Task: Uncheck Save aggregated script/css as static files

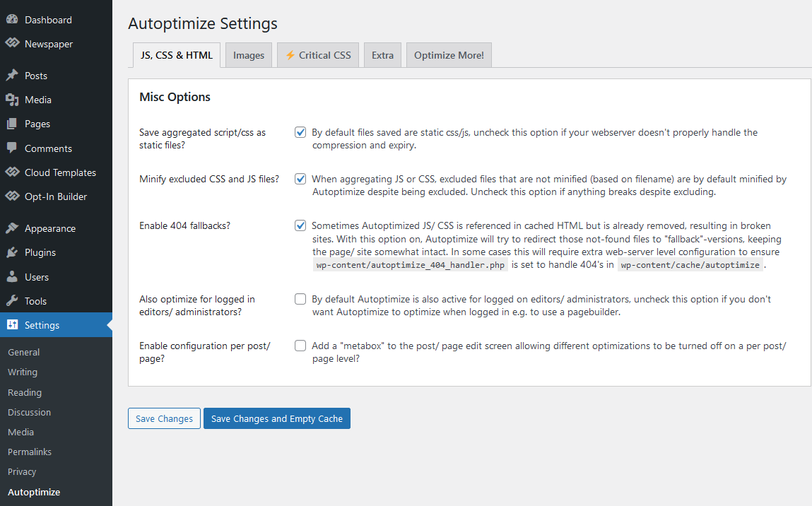Action: point(300,133)
